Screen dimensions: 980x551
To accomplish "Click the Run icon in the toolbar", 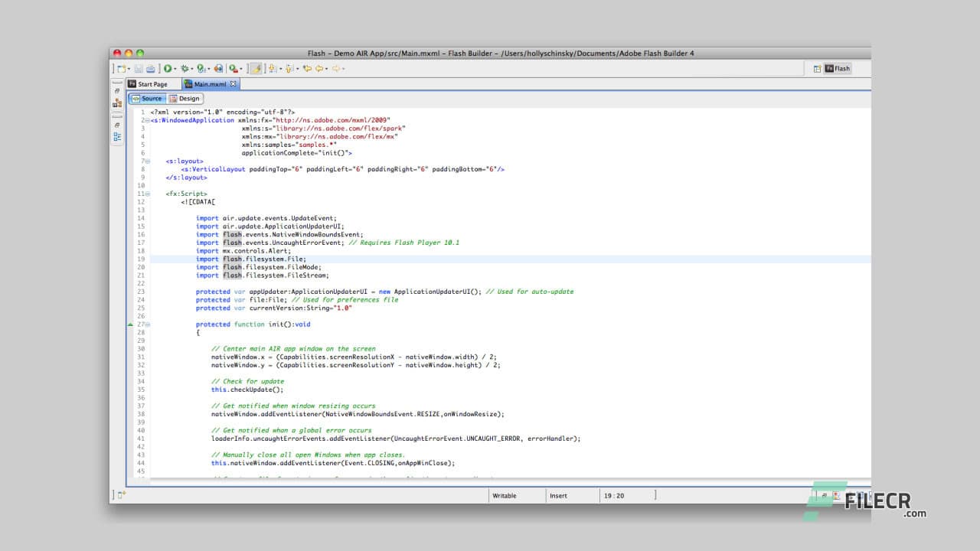I will pyautogui.click(x=168, y=69).
